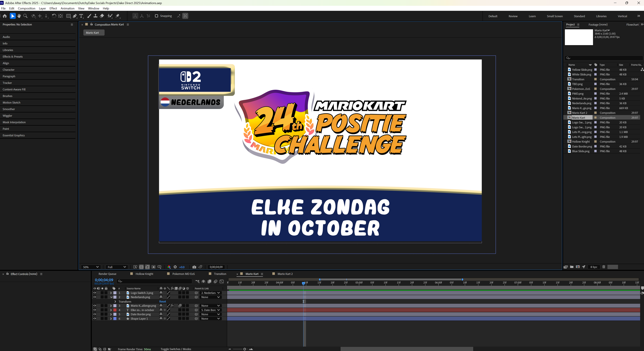Select the Type tool
644x351 pixels.
[x=81, y=16]
